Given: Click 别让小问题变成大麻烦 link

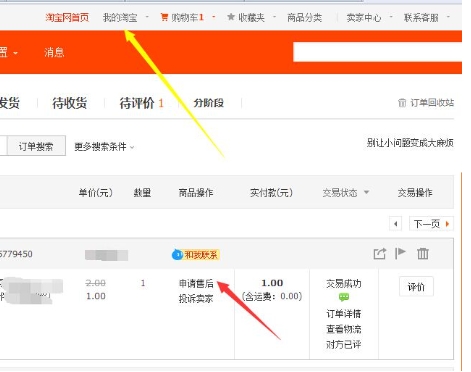Looking at the screenshot, I should point(410,143).
